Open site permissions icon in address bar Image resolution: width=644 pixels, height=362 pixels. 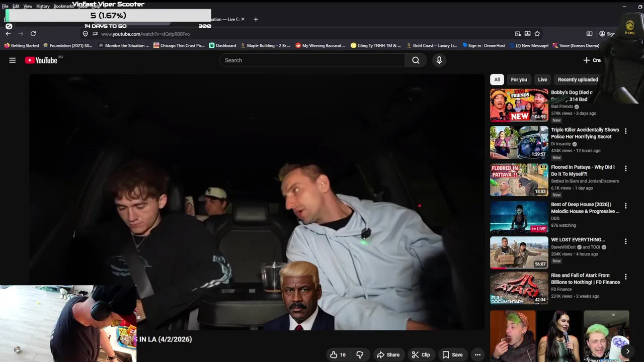95,34
